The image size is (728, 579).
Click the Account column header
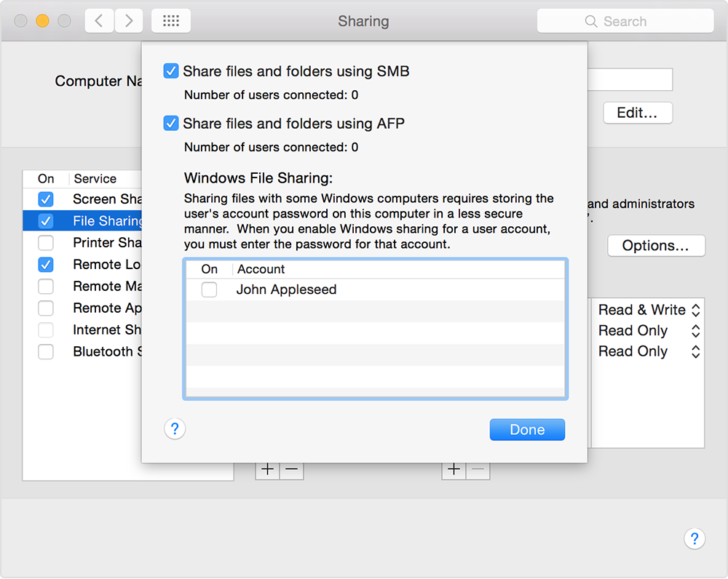point(261,269)
